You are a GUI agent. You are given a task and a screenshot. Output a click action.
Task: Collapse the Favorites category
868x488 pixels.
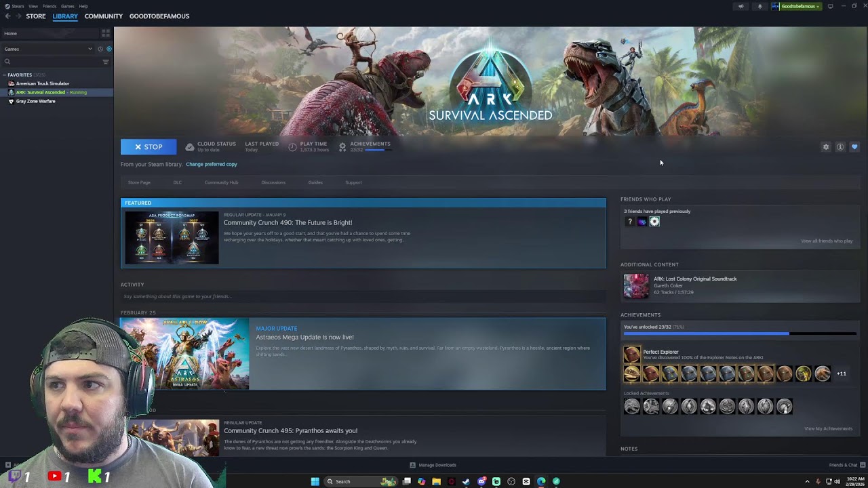click(5, 75)
